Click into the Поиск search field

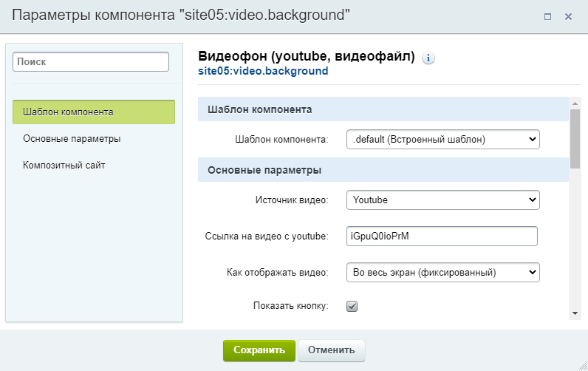pos(91,62)
